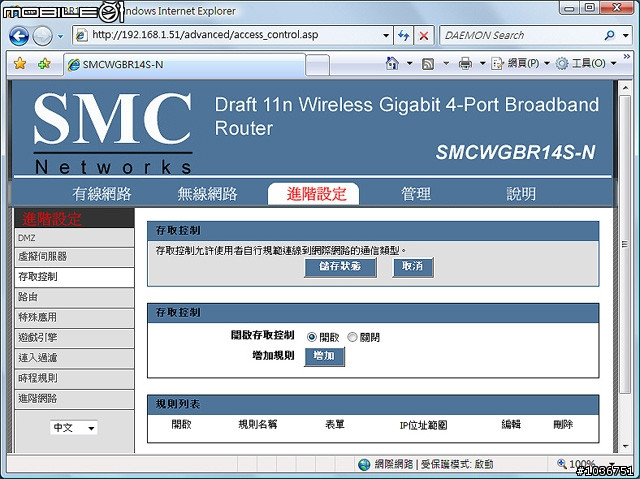Open 特殊應用 in the sidebar
Image resolution: width=640 pixels, height=479 pixels.
click(74, 318)
